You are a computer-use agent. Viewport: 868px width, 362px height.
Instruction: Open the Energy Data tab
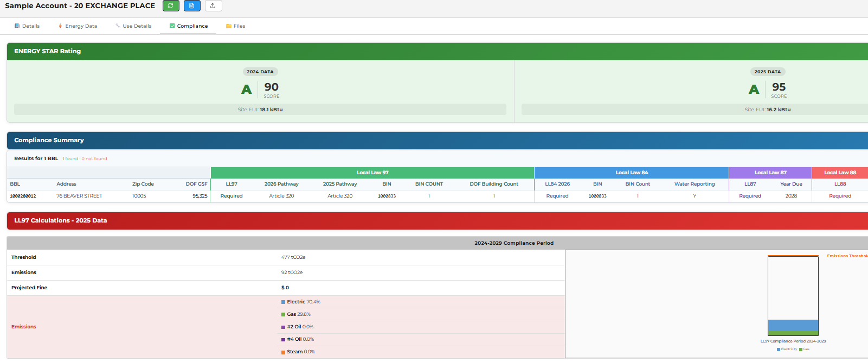[78, 26]
